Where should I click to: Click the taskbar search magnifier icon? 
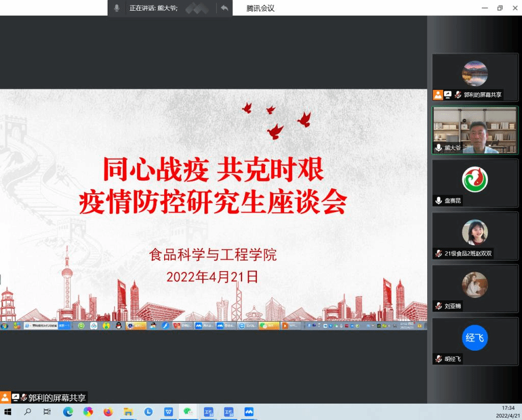28,412
